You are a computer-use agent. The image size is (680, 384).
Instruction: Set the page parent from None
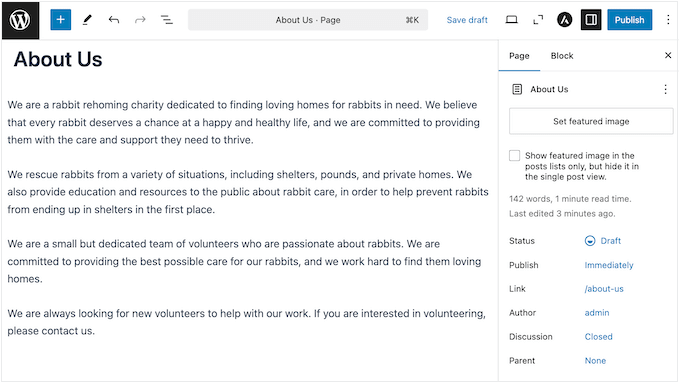(595, 361)
